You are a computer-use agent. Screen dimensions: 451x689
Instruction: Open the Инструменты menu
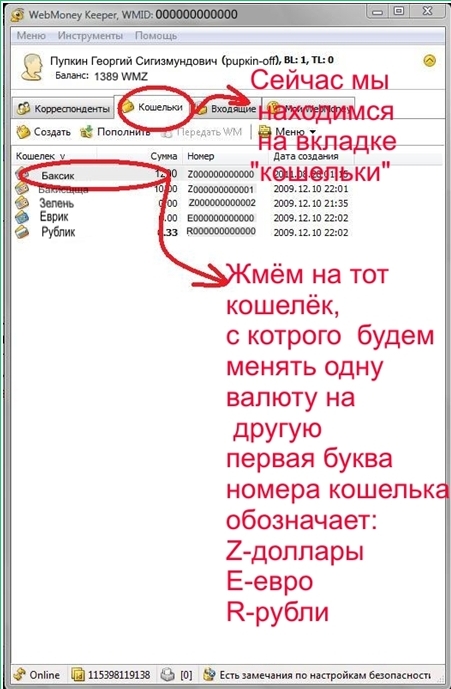pos(90,36)
